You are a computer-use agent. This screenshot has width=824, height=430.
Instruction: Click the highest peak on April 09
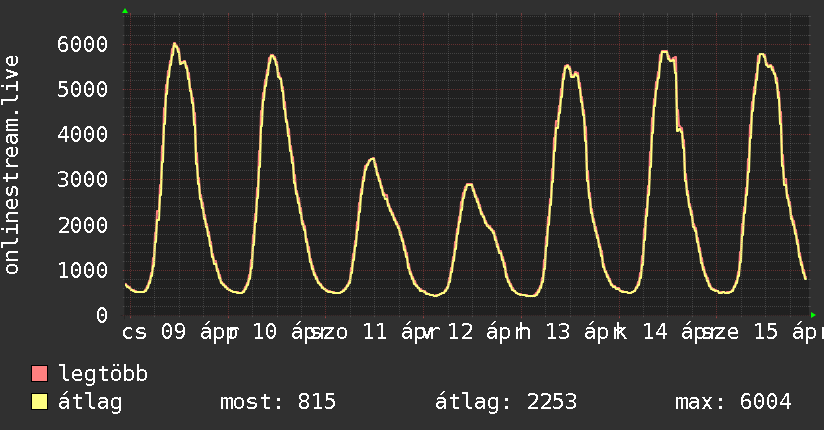pos(174,44)
